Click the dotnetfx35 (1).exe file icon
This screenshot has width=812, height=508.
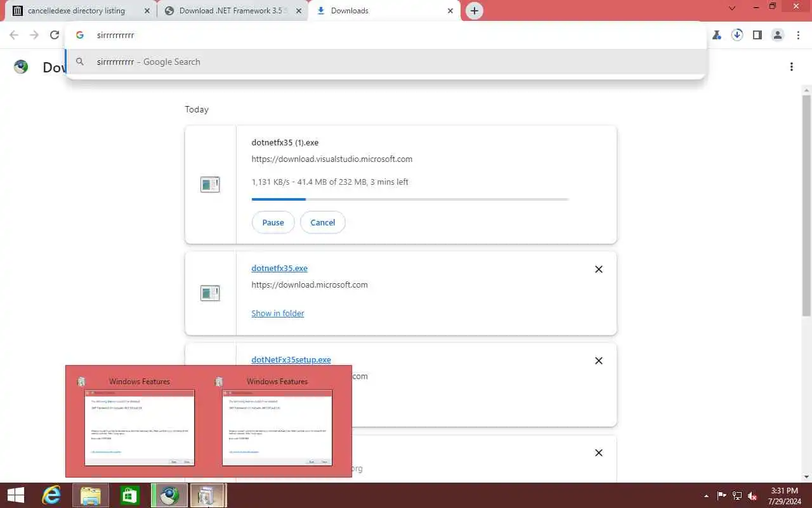[x=210, y=185]
